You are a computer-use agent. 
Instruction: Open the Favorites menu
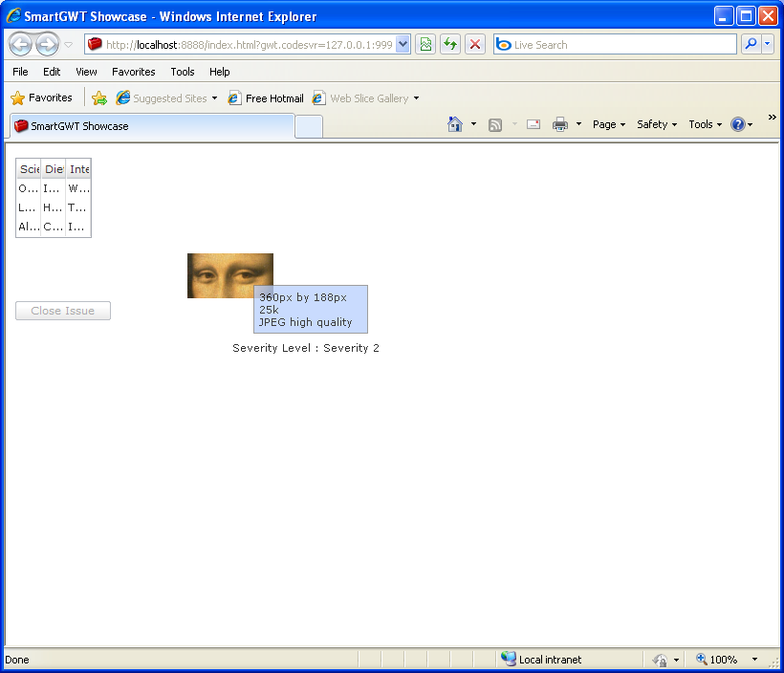(x=134, y=72)
